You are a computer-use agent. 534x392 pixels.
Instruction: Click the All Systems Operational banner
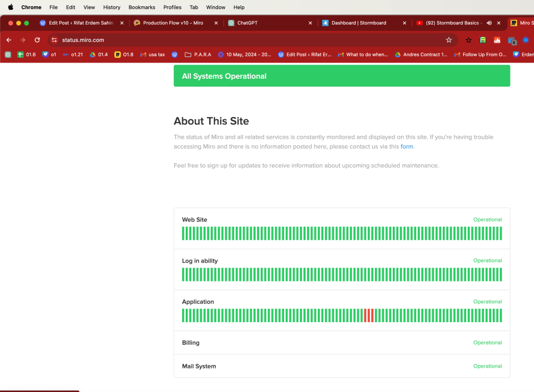tap(342, 76)
